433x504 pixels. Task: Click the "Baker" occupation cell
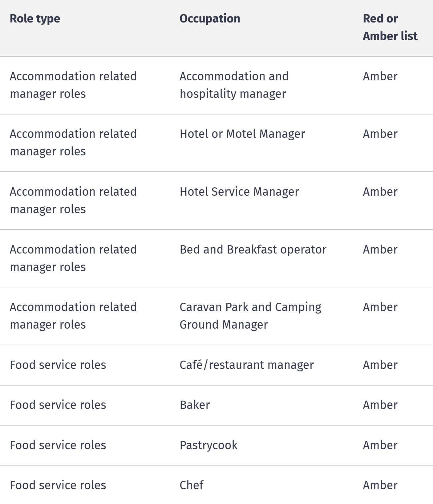click(x=195, y=405)
